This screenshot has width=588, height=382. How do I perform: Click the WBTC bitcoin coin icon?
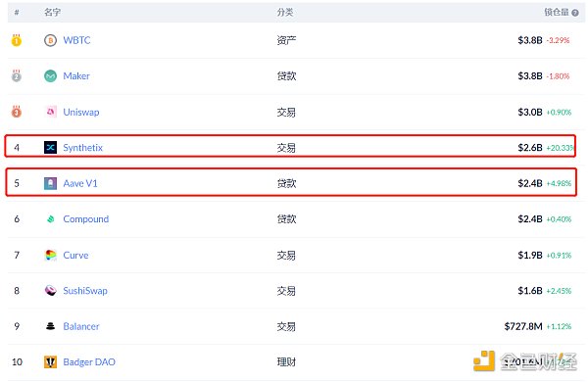point(50,40)
